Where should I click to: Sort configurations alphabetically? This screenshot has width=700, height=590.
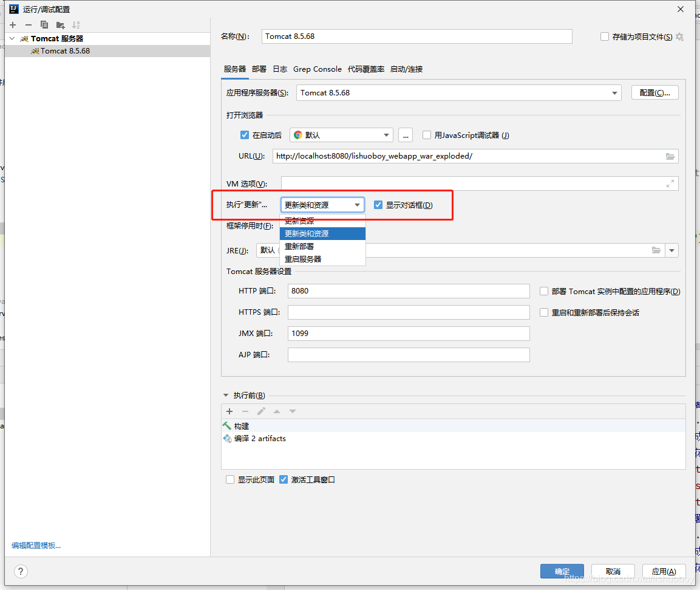(x=76, y=25)
